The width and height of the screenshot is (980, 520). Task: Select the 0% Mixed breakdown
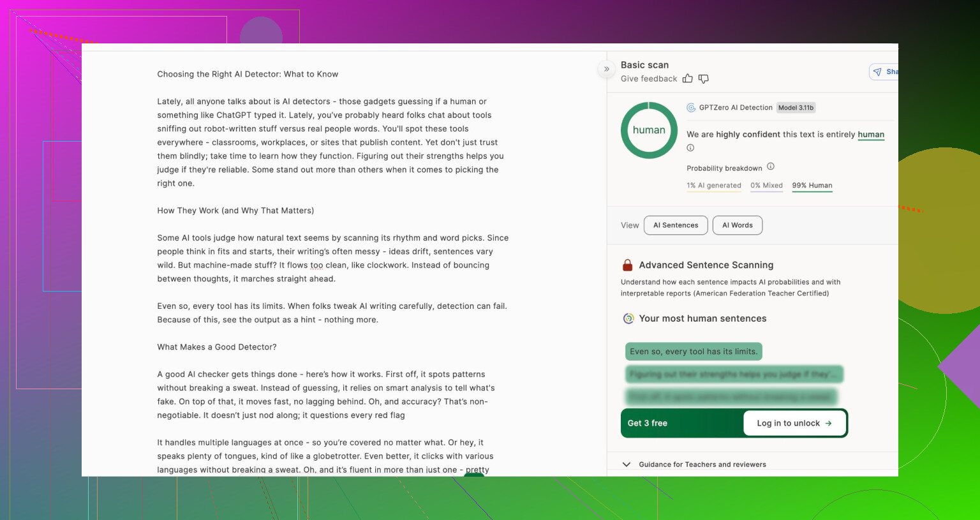point(766,186)
